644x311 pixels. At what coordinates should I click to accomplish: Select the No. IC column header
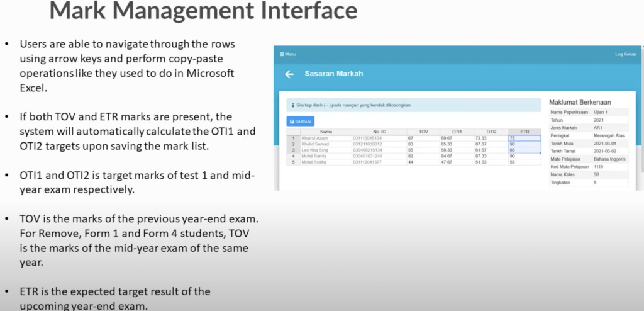click(380, 132)
